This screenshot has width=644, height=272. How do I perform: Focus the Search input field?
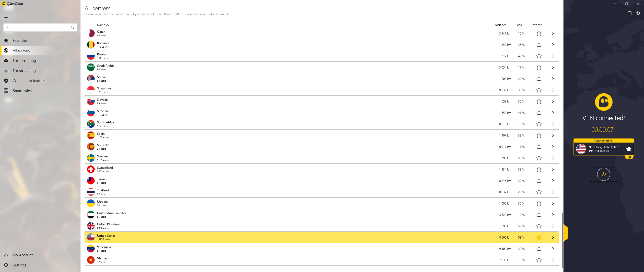click(40, 27)
